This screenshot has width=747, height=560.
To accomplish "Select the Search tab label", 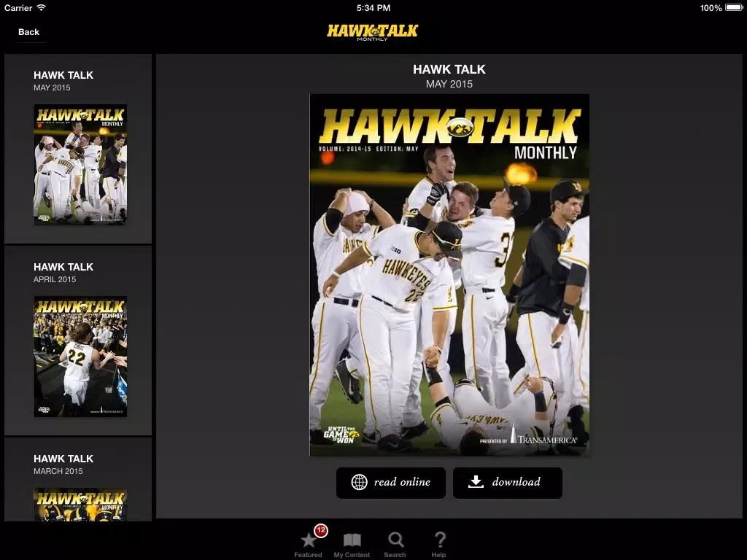I will point(395,555).
